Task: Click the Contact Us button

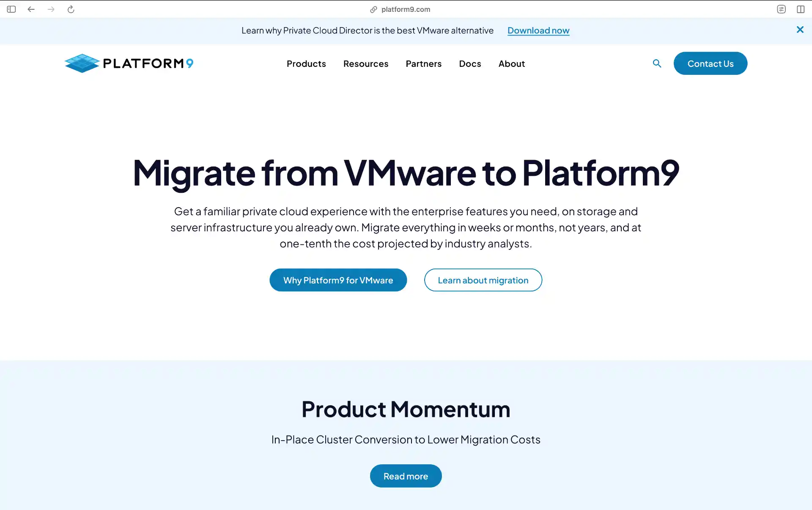Action: click(x=710, y=63)
